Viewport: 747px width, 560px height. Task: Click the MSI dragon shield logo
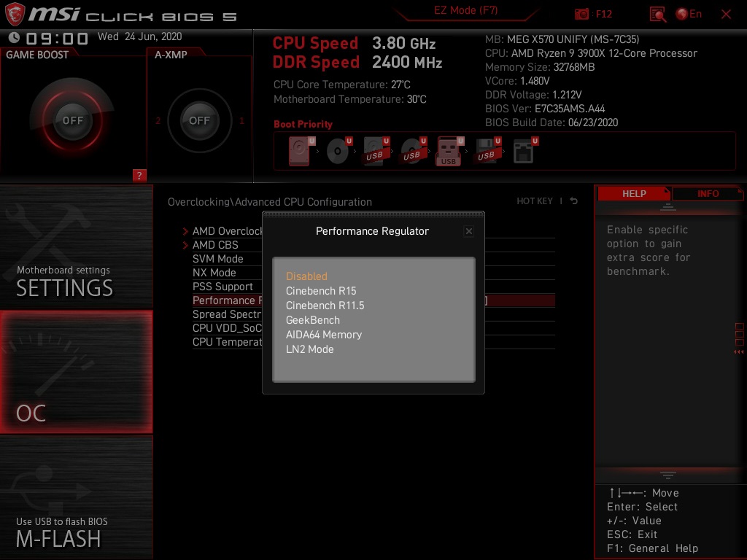(15, 14)
